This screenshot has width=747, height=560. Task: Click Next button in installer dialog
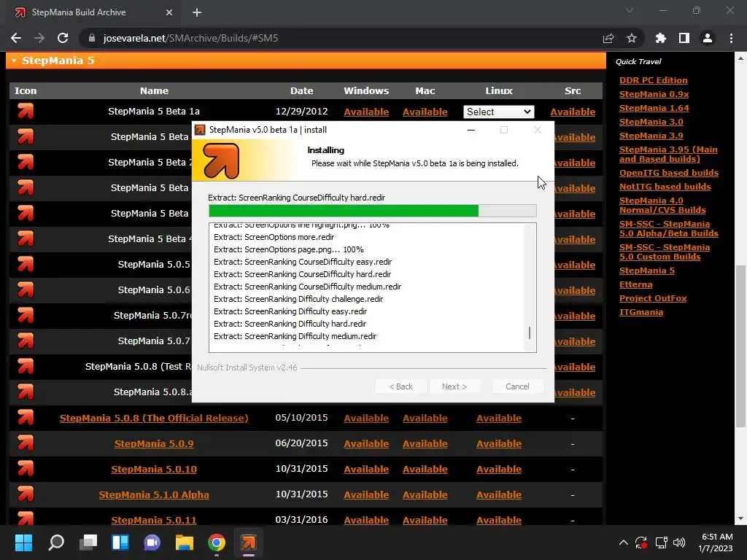pyautogui.click(x=454, y=386)
